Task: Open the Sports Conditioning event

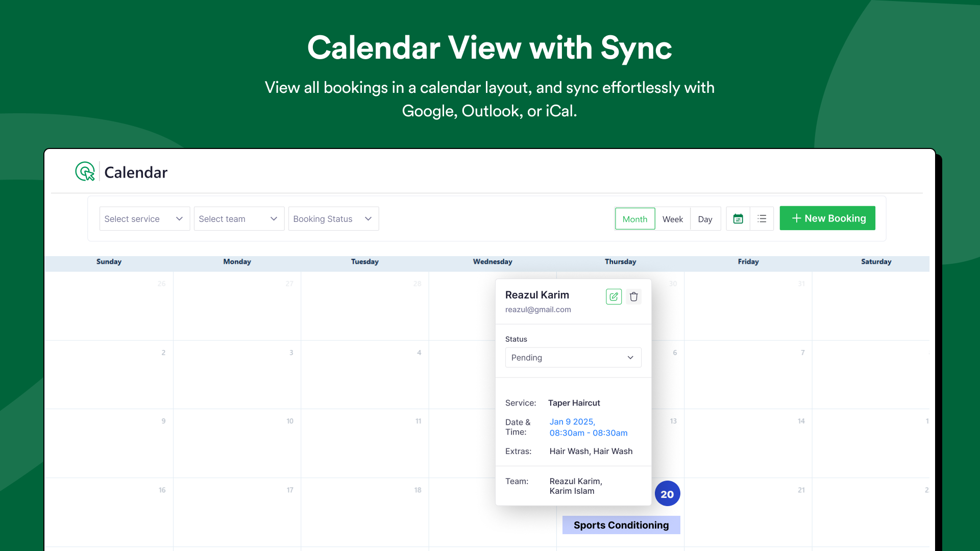Action: pos(621,525)
